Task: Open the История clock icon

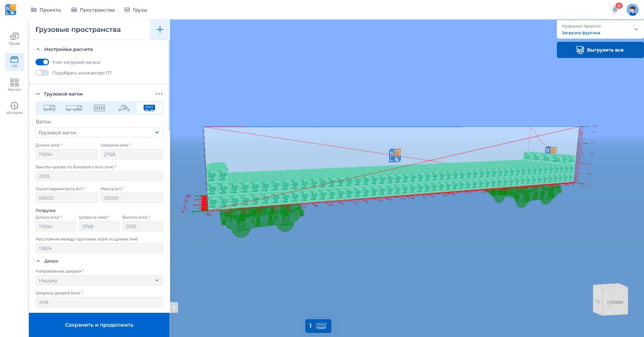Action: pyautogui.click(x=14, y=108)
